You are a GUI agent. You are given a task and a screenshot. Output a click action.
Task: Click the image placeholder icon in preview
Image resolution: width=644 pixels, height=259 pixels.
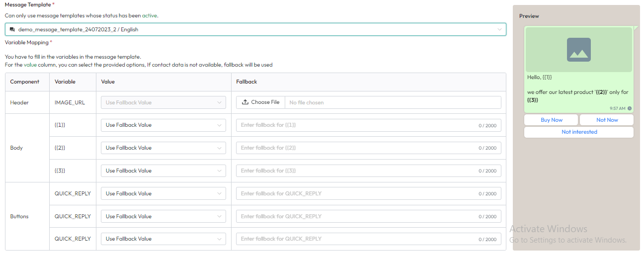pyautogui.click(x=578, y=50)
